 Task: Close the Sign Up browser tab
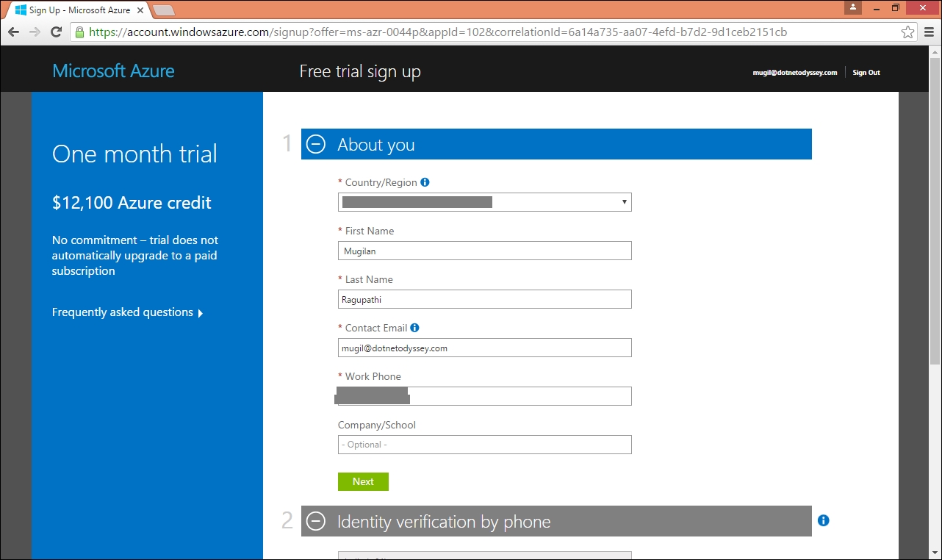(x=140, y=10)
